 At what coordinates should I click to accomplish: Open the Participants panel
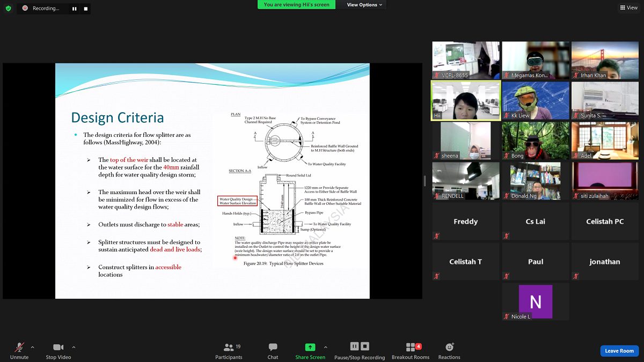click(x=229, y=351)
